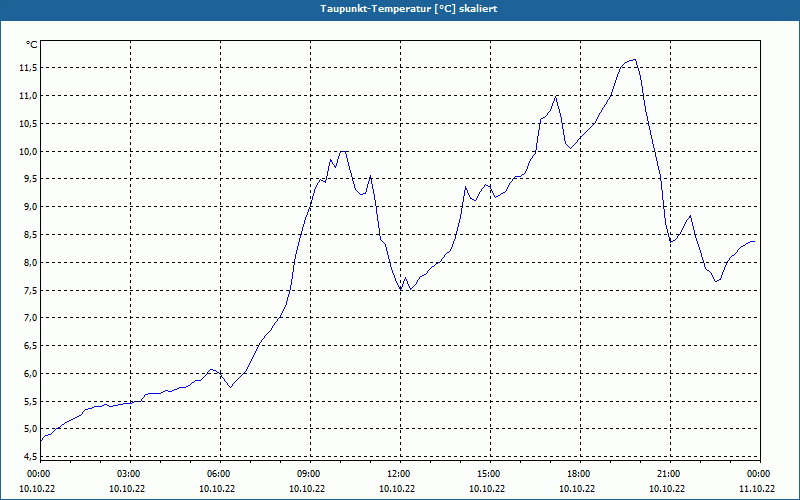
Task: Click the 03:00 time label
Action: 131,474
